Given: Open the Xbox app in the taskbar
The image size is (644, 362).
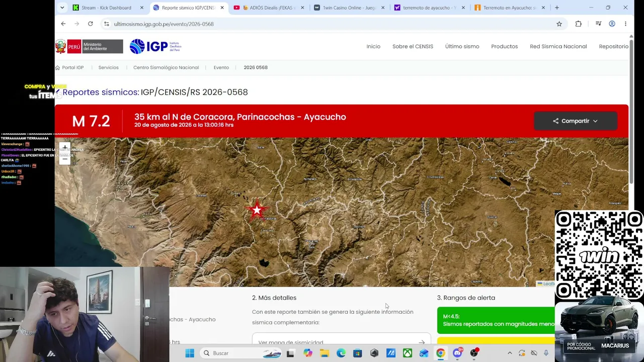Looking at the screenshot, I should 407,353.
